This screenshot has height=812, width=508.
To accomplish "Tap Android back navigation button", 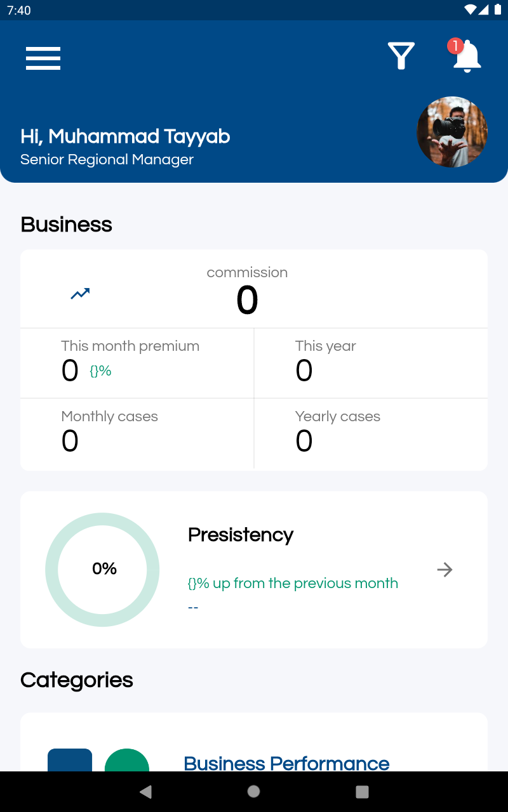I will pyautogui.click(x=146, y=791).
